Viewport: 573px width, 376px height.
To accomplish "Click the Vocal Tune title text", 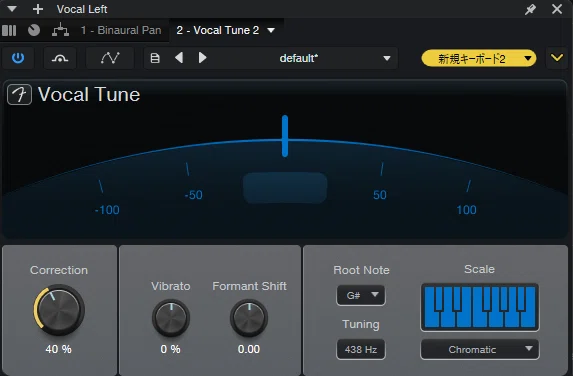I will tap(89, 95).
